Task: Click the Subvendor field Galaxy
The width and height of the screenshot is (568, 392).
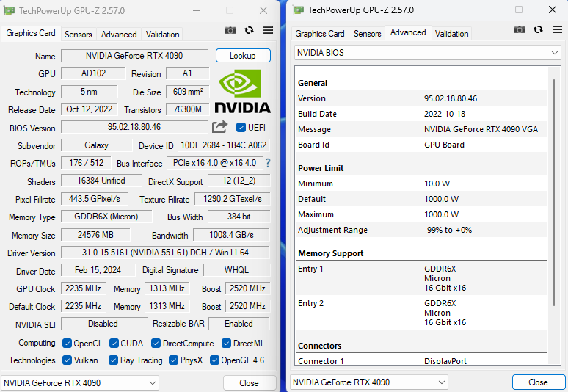Action: tap(96, 145)
